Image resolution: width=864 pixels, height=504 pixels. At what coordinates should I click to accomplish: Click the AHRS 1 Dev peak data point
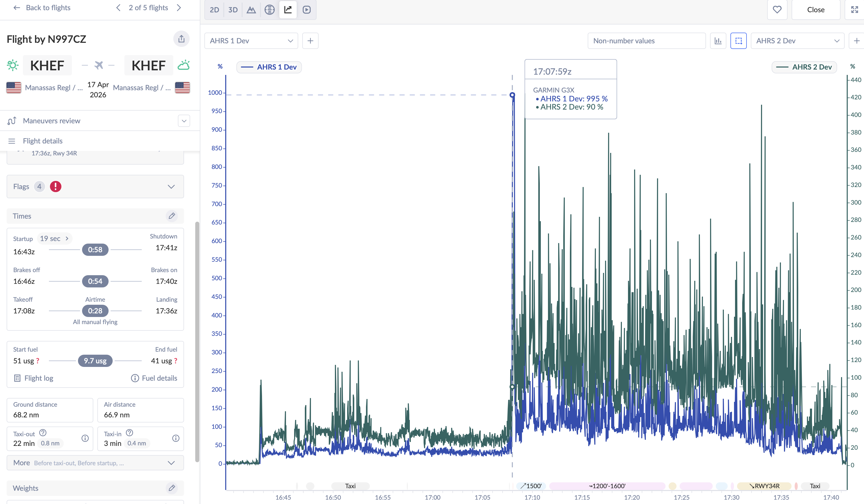click(x=512, y=95)
